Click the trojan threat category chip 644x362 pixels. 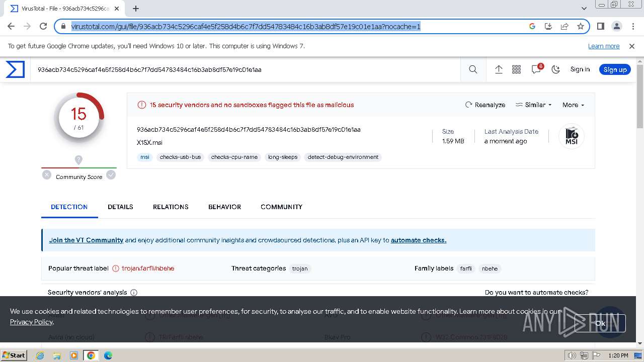tap(300, 268)
